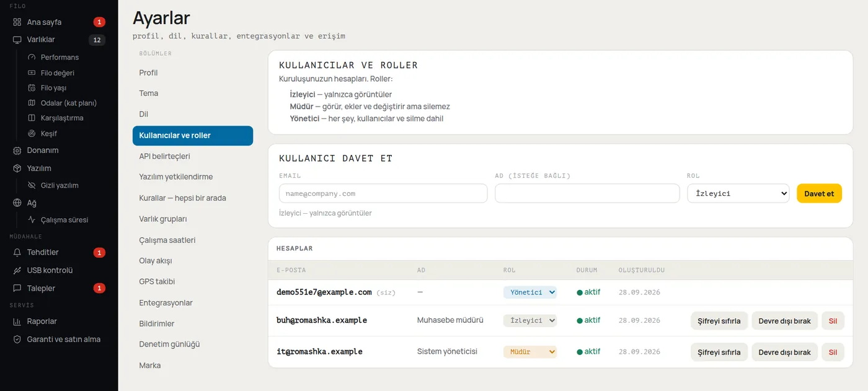Disable the it@romashka.example account
This screenshot has width=868, height=391.
click(785, 352)
